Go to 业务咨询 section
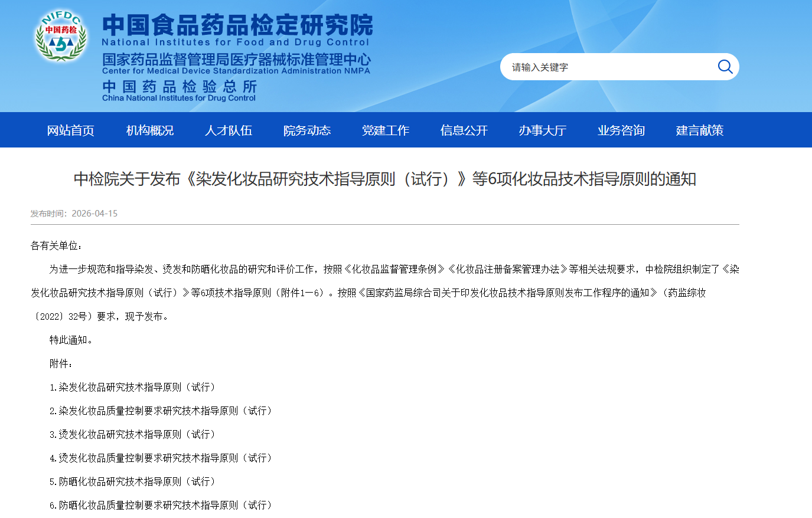The height and width of the screenshot is (518, 812). pos(621,130)
